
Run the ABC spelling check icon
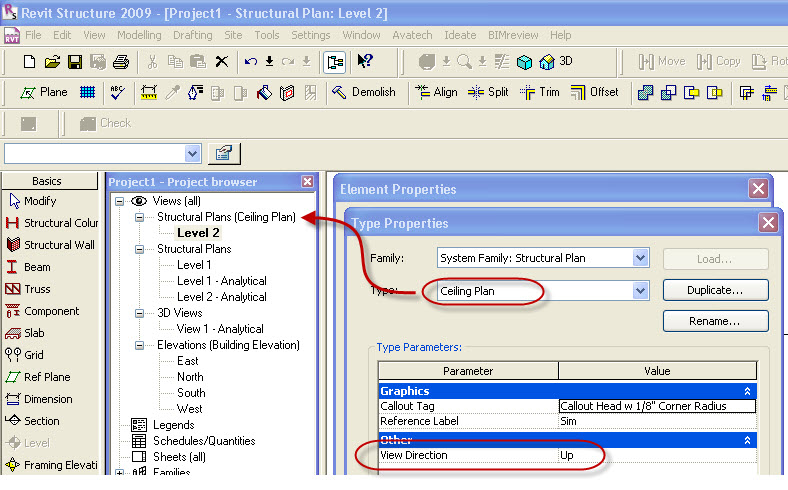(117, 92)
